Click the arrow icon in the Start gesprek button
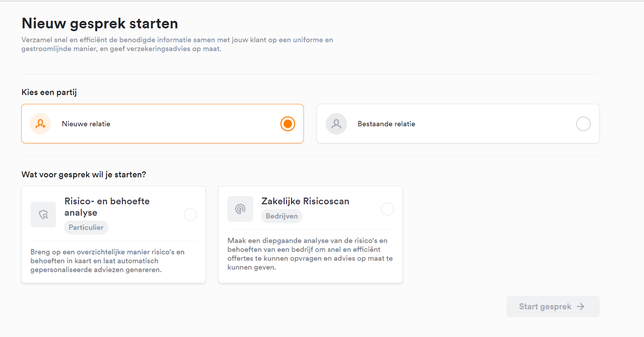Image resolution: width=644 pixels, height=337 pixels. [x=580, y=306]
